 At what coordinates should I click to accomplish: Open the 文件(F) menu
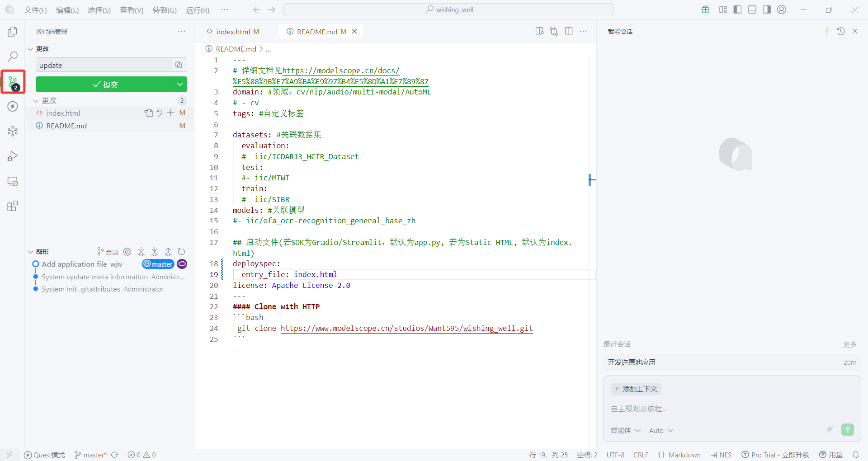tap(35, 10)
